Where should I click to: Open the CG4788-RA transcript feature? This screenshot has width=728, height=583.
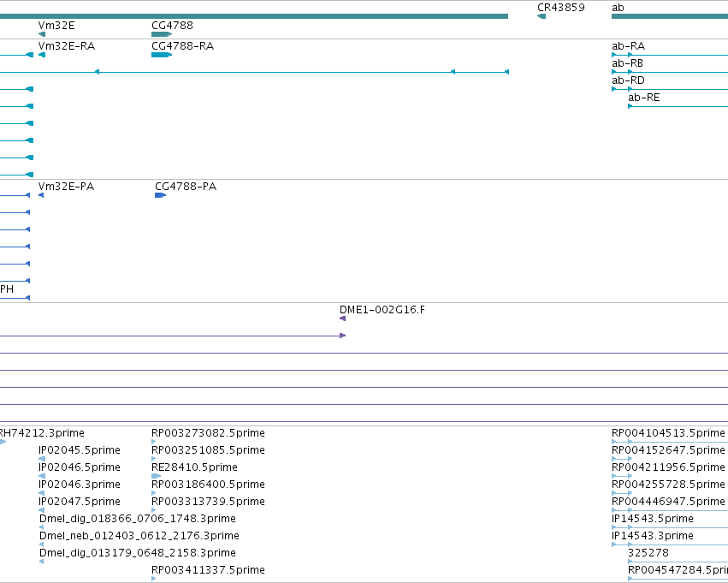pos(182,46)
